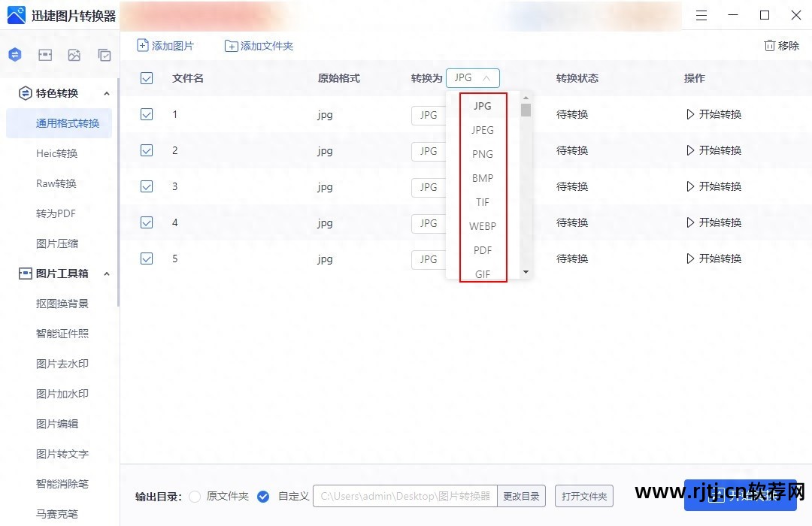Select the blue format conversion icon
The image size is (812, 526).
15,54
